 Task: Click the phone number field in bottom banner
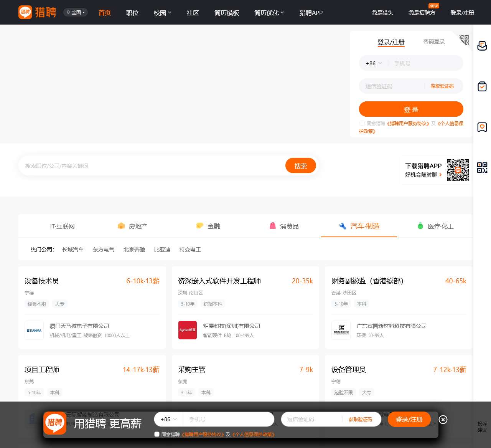click(228, 419)
